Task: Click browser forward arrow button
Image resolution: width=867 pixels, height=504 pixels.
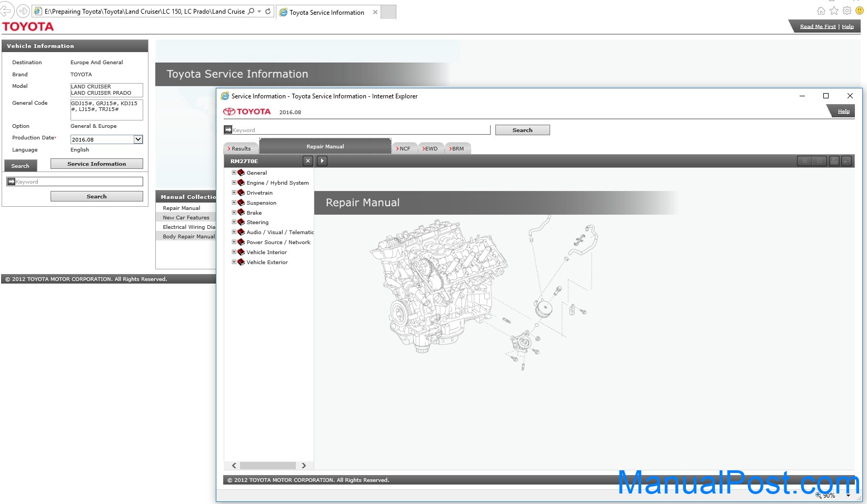Action: coord(23,11)
